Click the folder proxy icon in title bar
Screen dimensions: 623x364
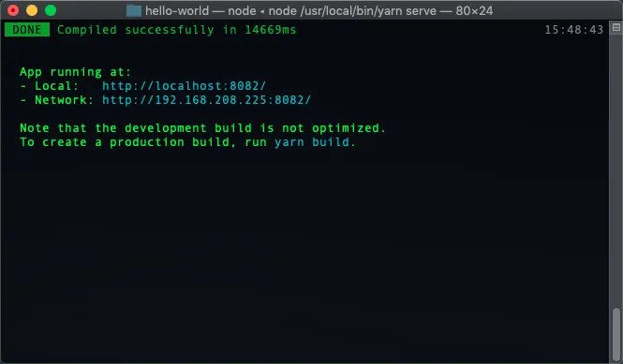coord(134,10)
